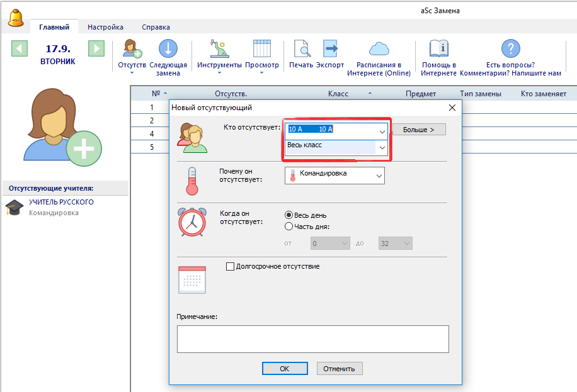Open Расписания в Интернете cloud icon

379,49
